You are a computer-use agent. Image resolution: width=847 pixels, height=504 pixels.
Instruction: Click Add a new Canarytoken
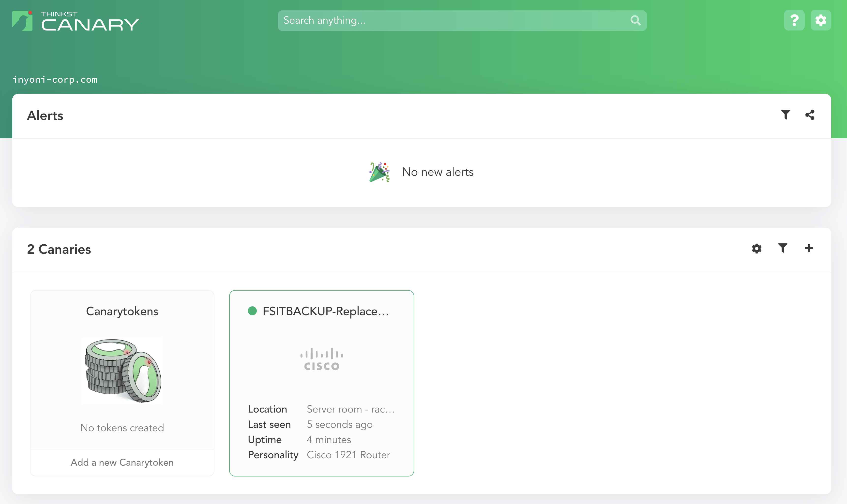[x=122, y=462]
